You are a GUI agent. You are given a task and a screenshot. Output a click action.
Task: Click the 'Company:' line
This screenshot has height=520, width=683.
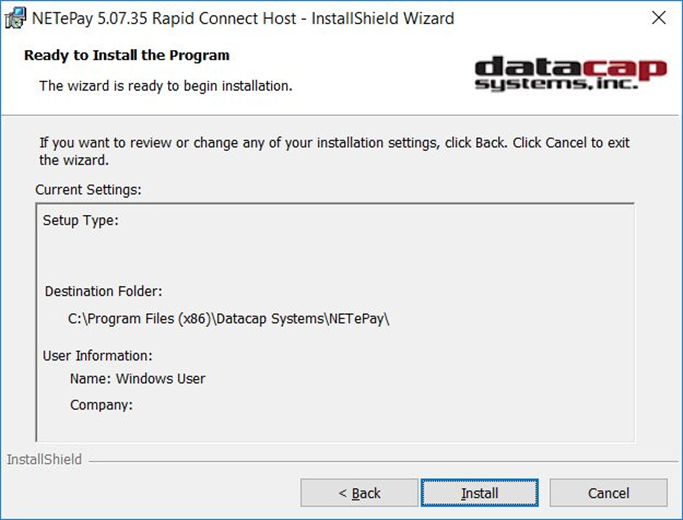pos(101,405)
